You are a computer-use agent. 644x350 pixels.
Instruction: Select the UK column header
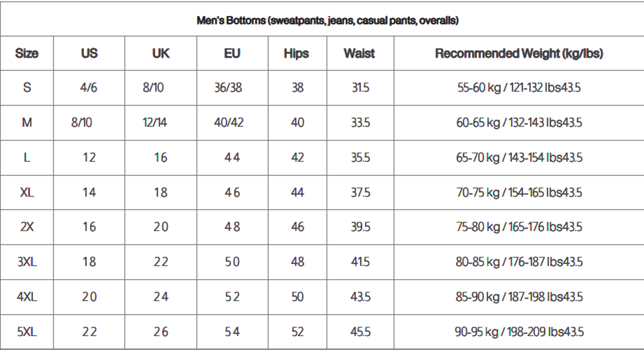point(161,53)
